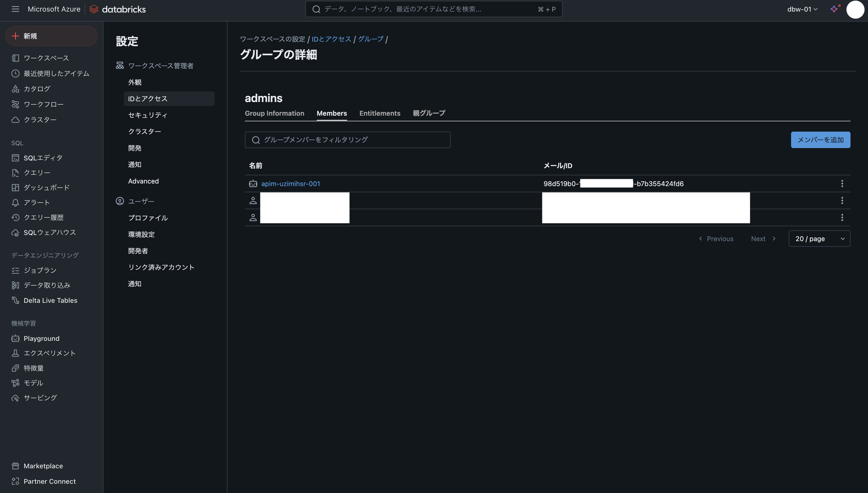Screen dimensions: 868x493
Task: Open kebab menu for apim-uzimihsr-001 row
Action: (842, 184)
